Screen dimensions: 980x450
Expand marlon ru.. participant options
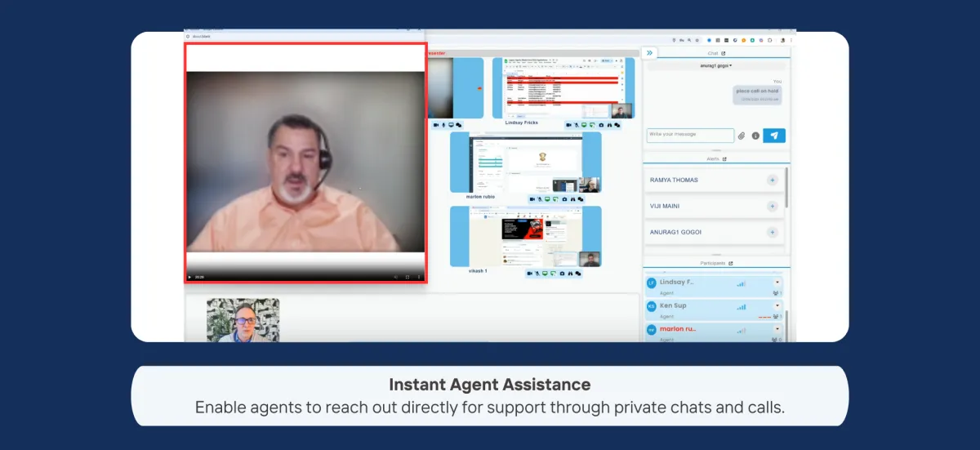pyautogui.click(x=777, y=329)
